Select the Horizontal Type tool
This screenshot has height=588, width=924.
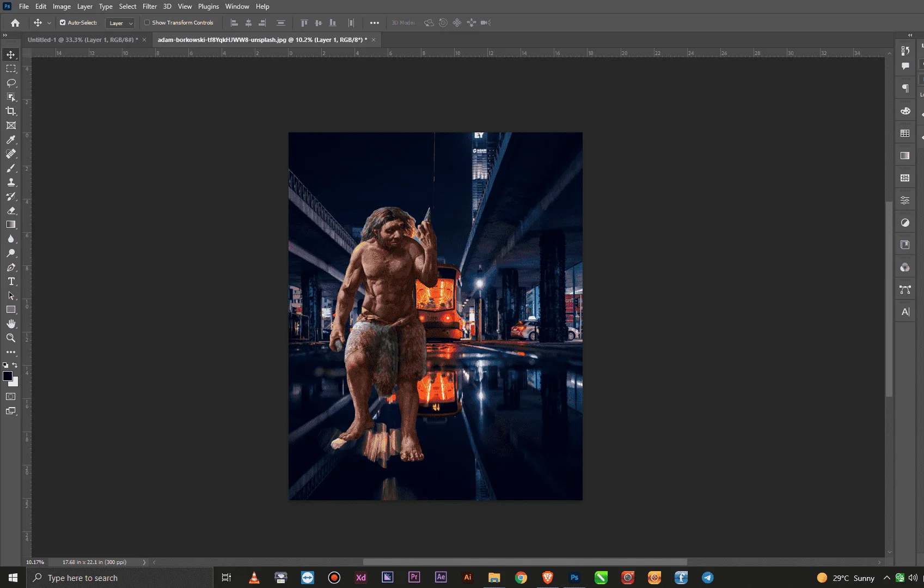tap(11, 281)
